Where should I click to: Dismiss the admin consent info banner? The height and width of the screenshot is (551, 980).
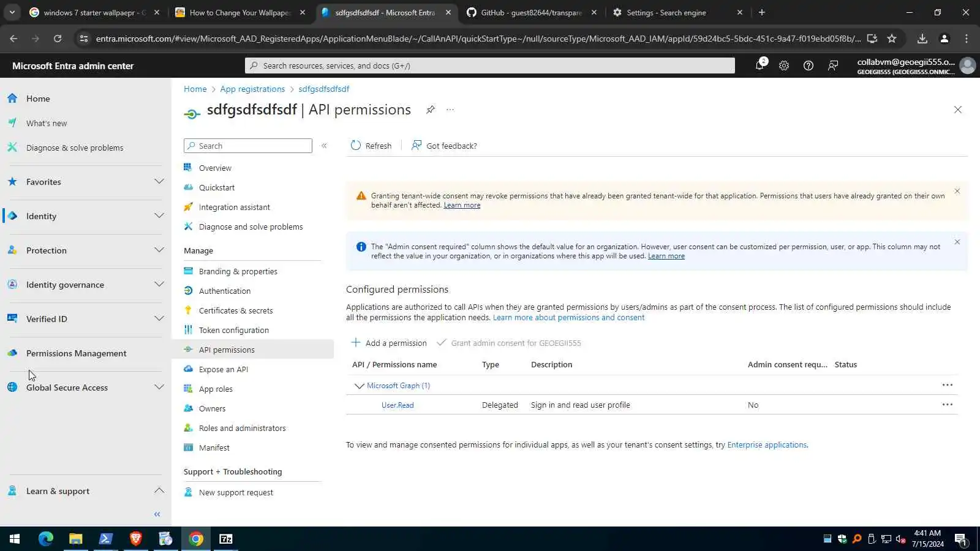click(x=957, y=242)
